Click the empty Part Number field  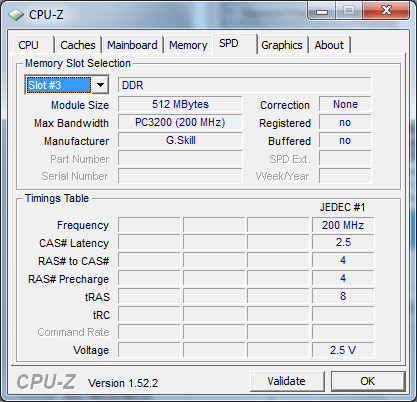[180, 158]
